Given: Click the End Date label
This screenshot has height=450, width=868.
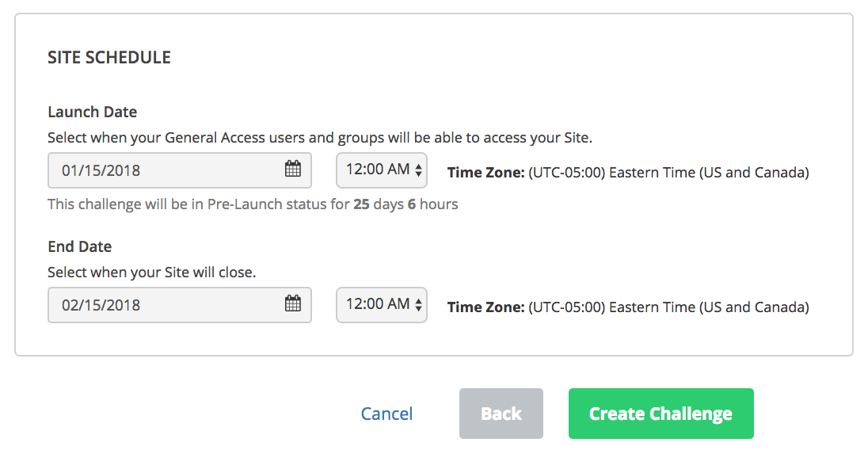Looking at the screenshot, I should click(80, 246).
